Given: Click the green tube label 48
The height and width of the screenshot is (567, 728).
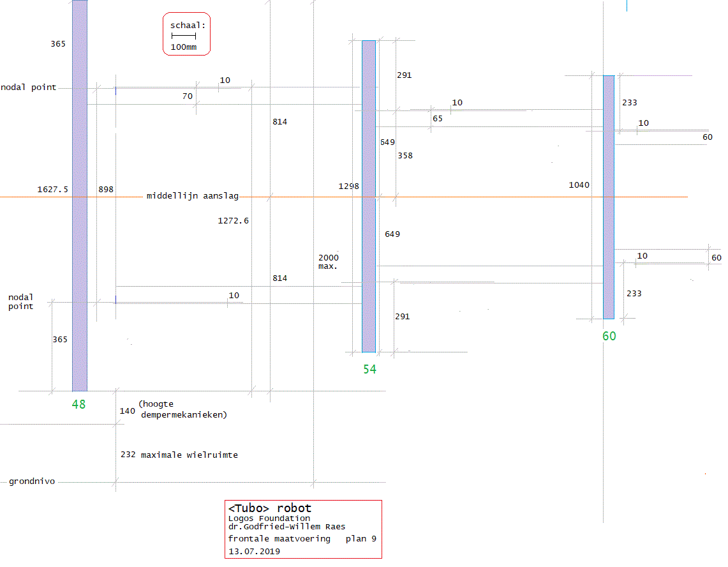Looking at the screenshot, I should [x=78, y=404].
